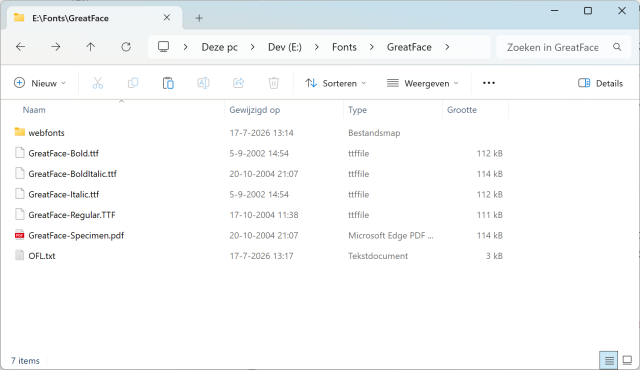This screenshot has width=640, height=370.
Task: Toggle the Details pane
Action: [x=600, y=83]
